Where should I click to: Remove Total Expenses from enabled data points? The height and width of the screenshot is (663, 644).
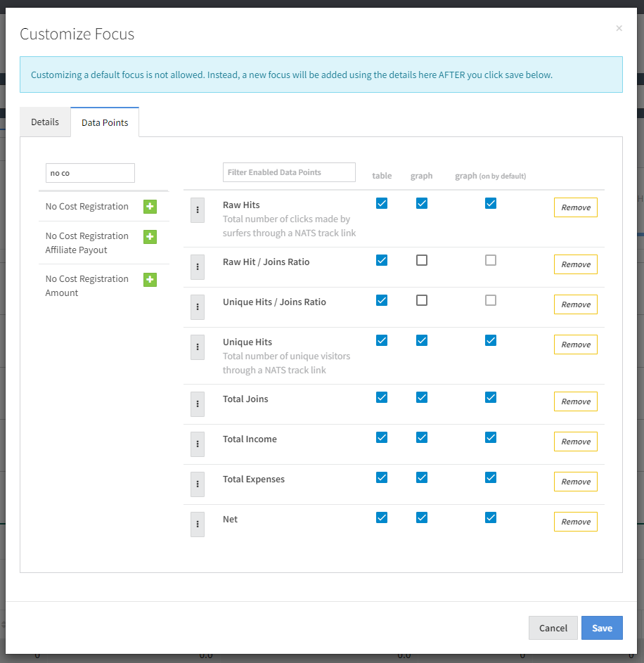(x=575, y=482)
